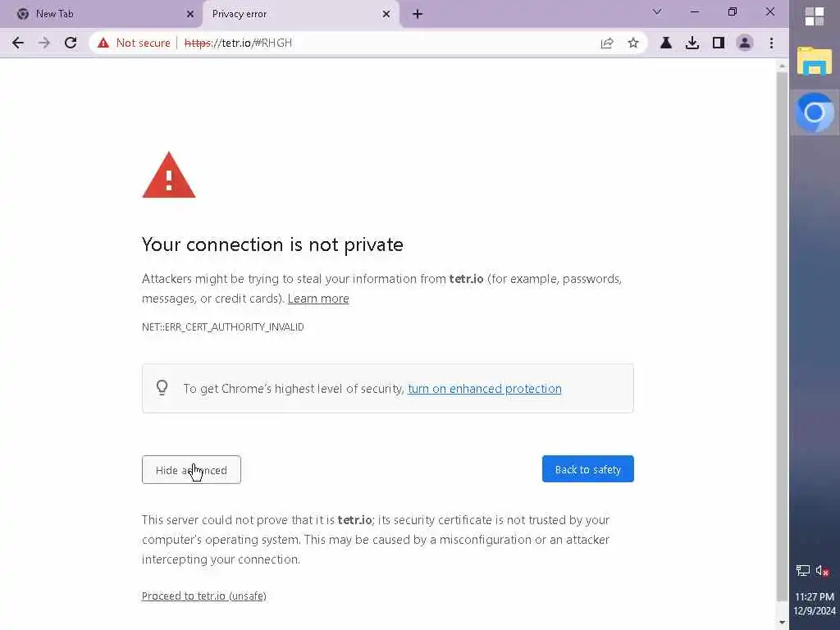
Task: Click turn on enhanced protection link
Action: pos(484,389)
